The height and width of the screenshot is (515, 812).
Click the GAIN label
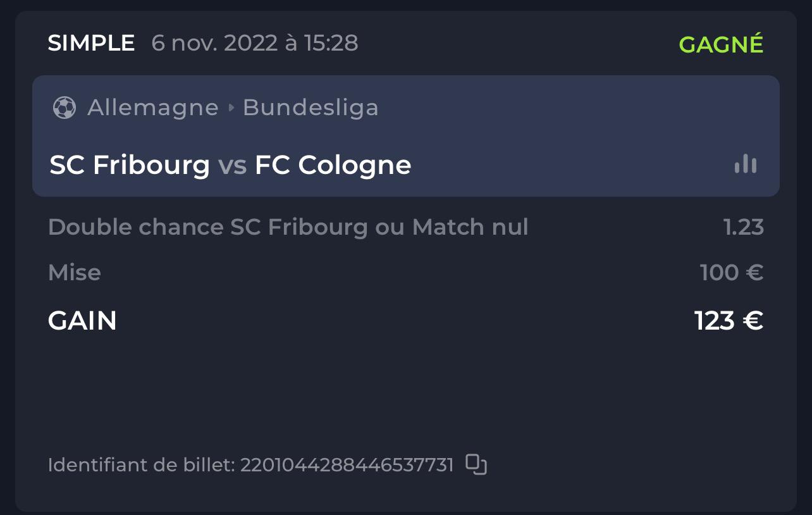pyautogui.click(x=82, y=321)
